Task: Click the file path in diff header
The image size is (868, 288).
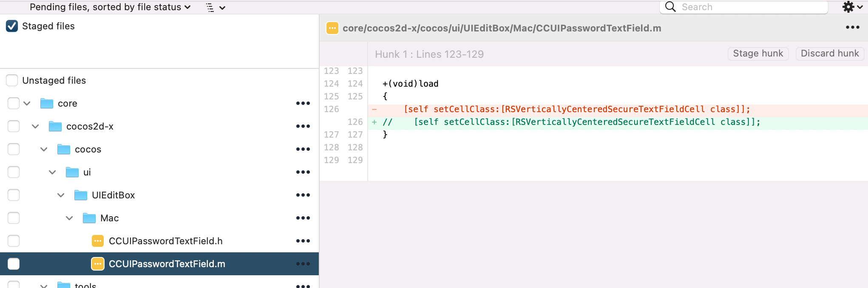Action: pos(502,28)
